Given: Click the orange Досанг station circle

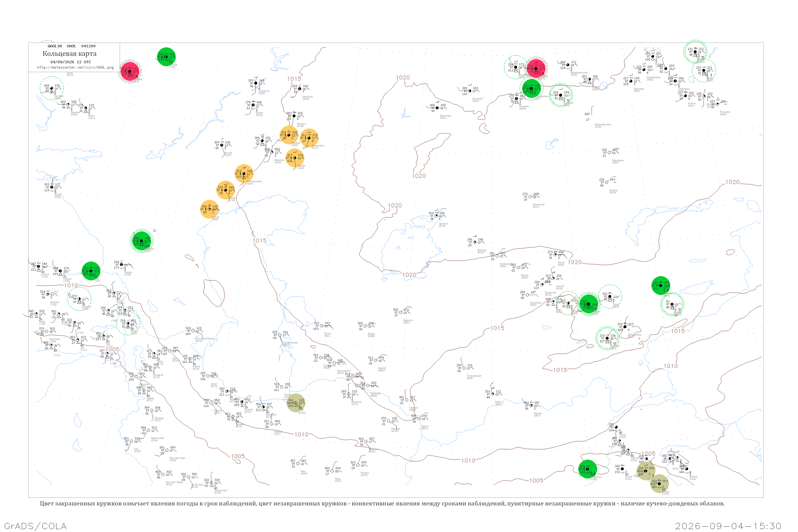Looking at the screenshot, I should pyautogui.click(x=226, y=190).
